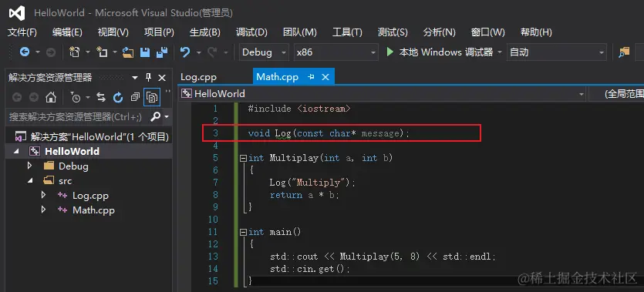Open the 视图(V) menu

coord(113,32)
